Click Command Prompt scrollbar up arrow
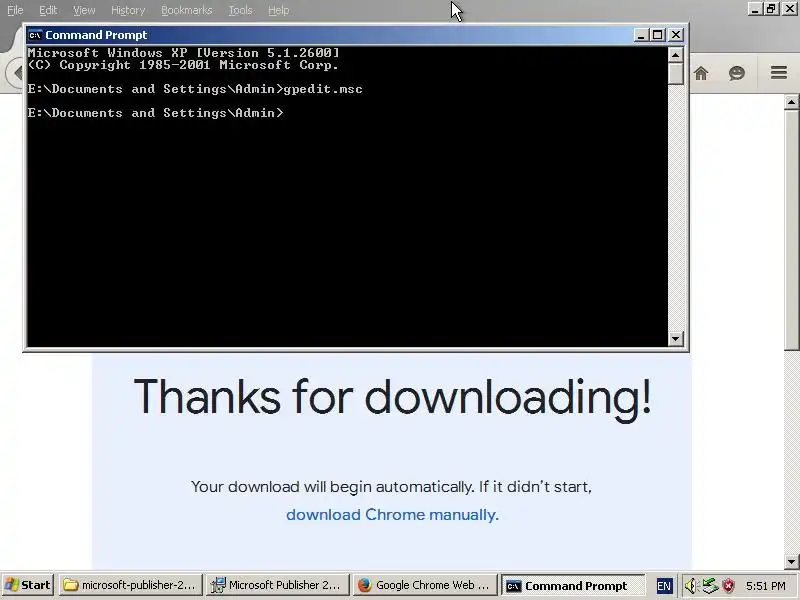This screenshot has height=600, width=800. click(676, 54)
